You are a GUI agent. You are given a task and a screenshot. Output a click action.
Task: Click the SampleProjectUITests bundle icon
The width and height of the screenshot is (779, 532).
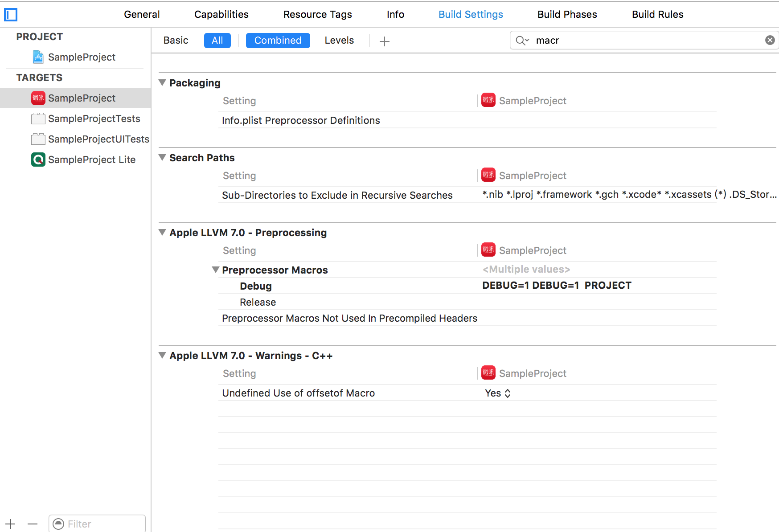click(x=38, y=139)
